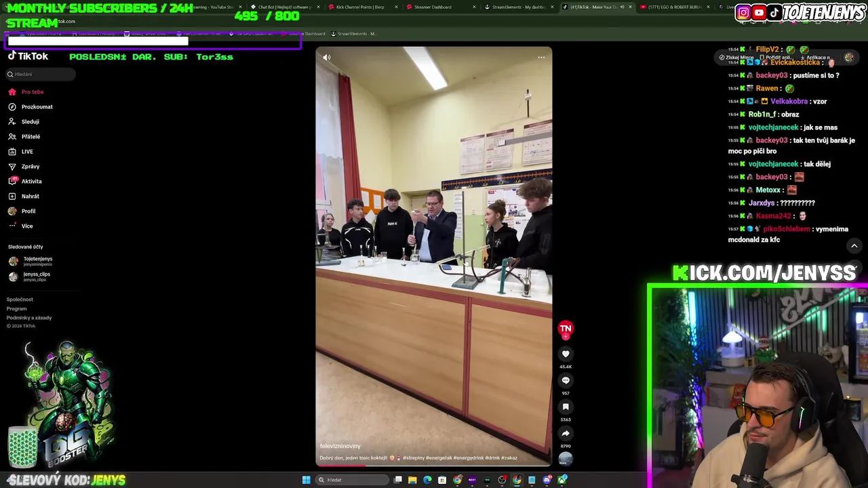Switch to the TikTok Make Your Day tab
Screen dimensions: 868x488
click(597, 7)
